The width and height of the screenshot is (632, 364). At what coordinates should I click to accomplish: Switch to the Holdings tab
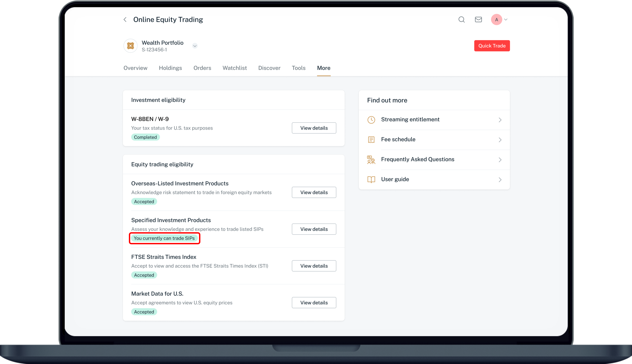[x=170, y=68]
